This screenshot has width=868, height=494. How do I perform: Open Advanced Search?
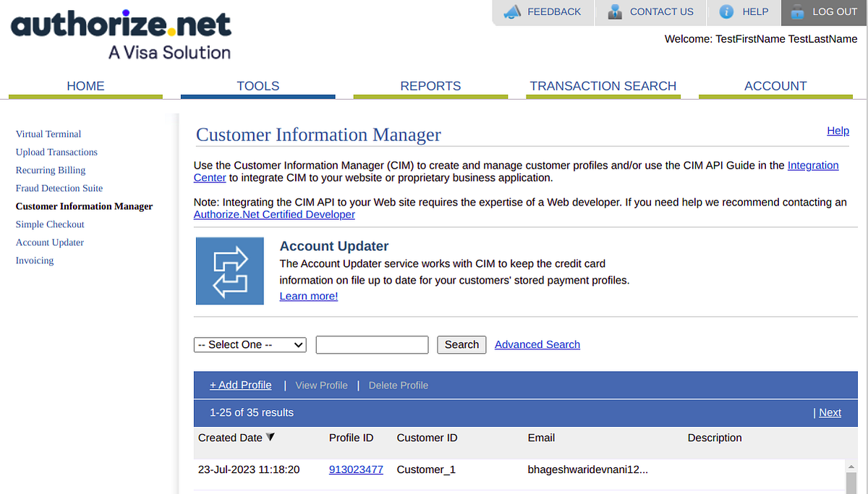pos(537,344)
